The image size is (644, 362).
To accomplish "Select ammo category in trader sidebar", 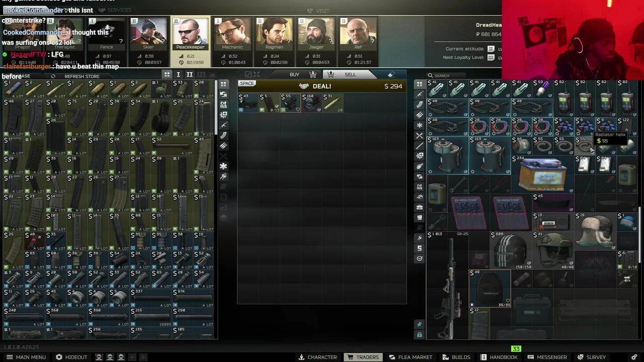I will click(223, 146).
